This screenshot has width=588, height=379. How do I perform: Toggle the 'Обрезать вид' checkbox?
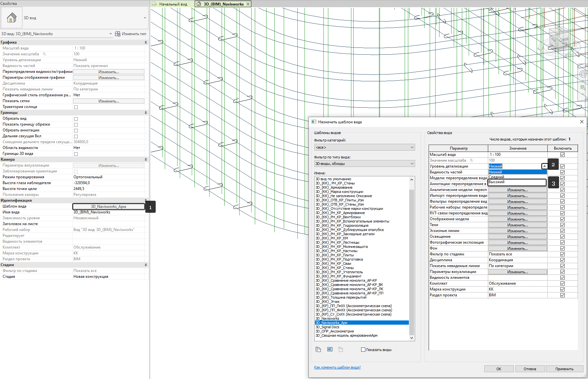(76, 119)
